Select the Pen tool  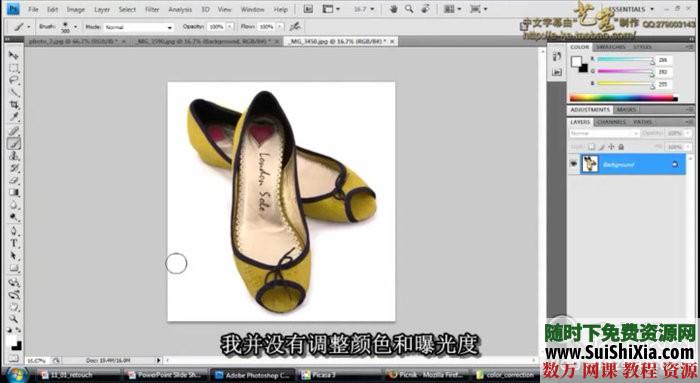tap(14, 231)
